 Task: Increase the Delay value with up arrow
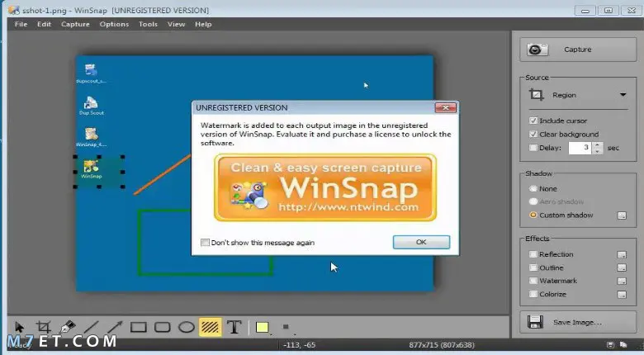598,144
